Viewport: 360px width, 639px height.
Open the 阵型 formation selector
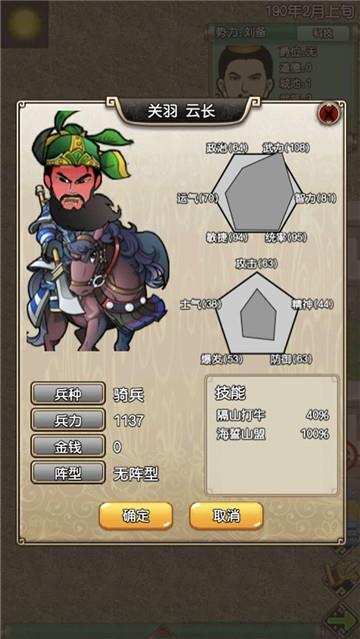(68, 473)
